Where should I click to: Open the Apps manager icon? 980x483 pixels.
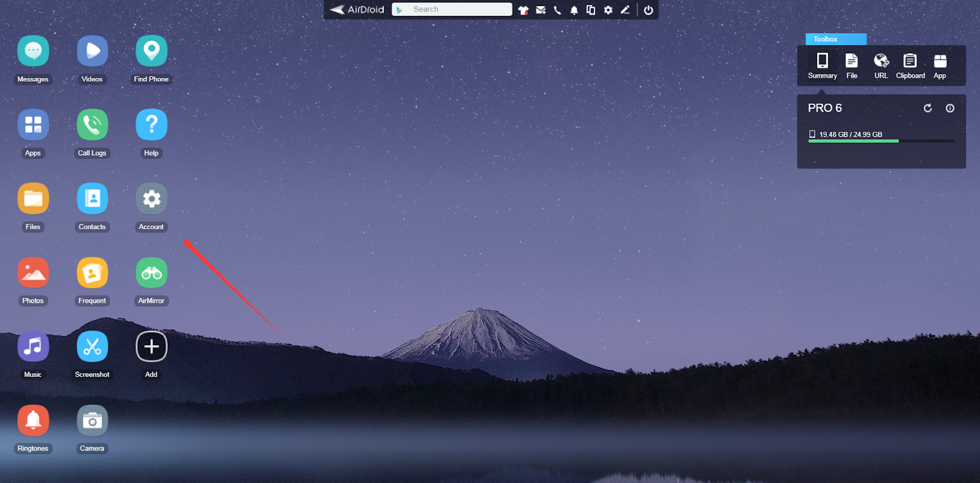click(x=33, y=124)
